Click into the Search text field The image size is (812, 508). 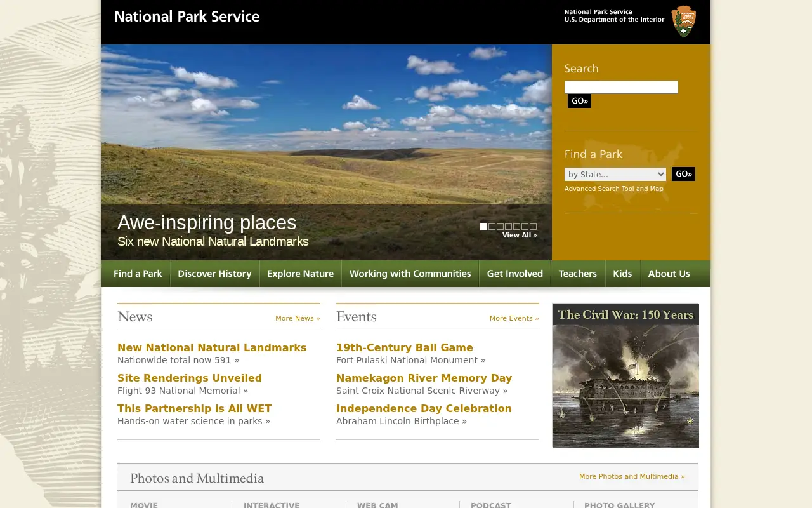click(x=621, y=87)
